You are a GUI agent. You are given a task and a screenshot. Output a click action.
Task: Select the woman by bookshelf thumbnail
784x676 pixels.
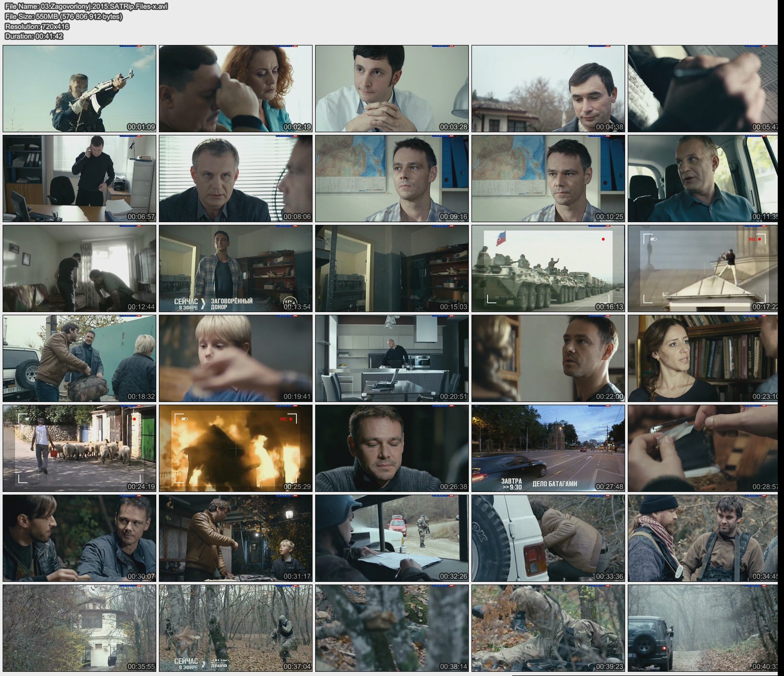click(702, 358)
